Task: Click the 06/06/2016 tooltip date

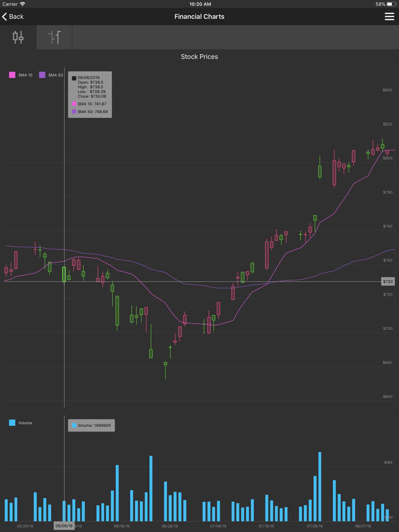Action: pos(89,78)
